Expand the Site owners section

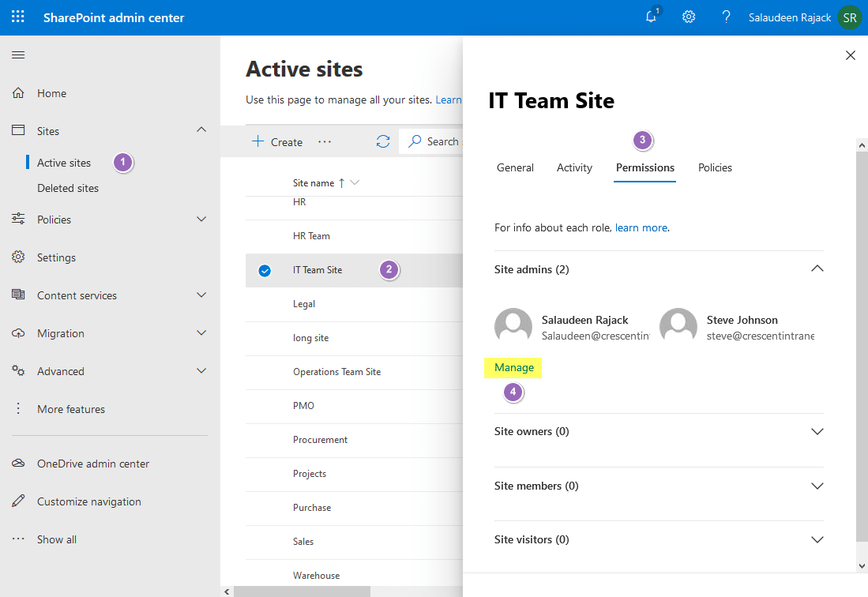click(817, 432)
